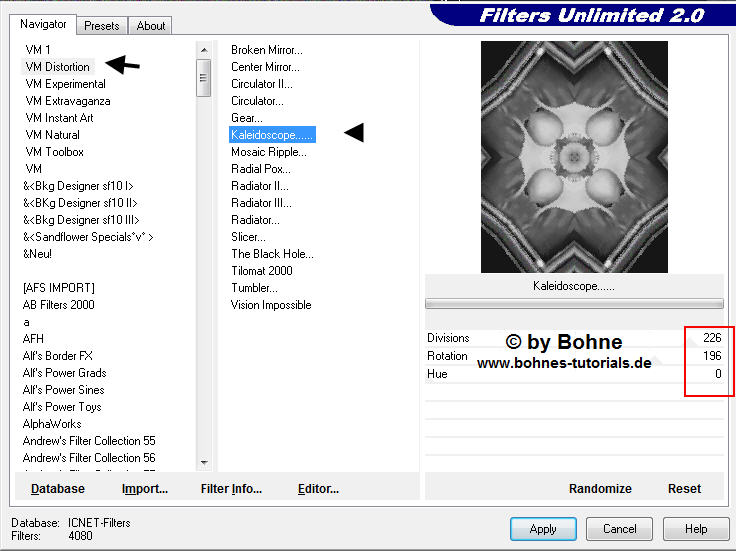Select the Navigator tab
This screenshot has width=736, height=551.
coord(44,24)
